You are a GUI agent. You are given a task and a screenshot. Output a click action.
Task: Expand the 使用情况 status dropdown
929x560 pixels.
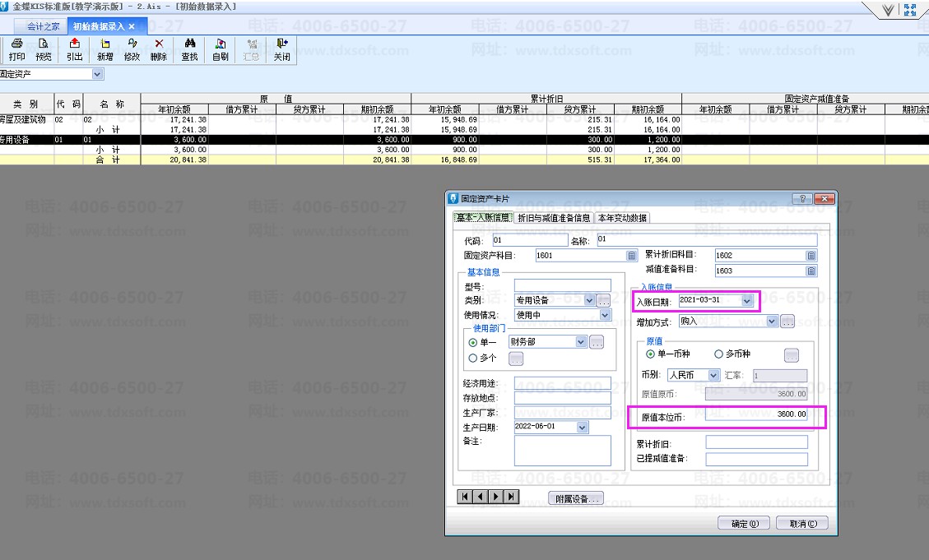605,315
